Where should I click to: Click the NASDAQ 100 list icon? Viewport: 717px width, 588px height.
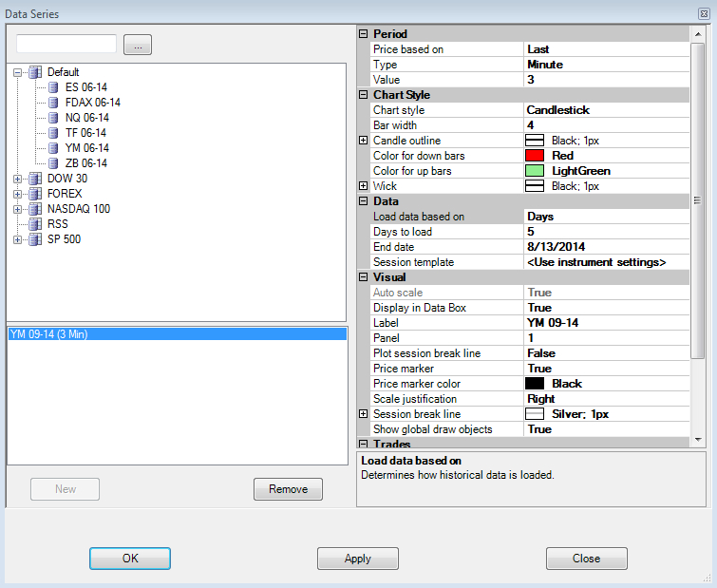35,209
